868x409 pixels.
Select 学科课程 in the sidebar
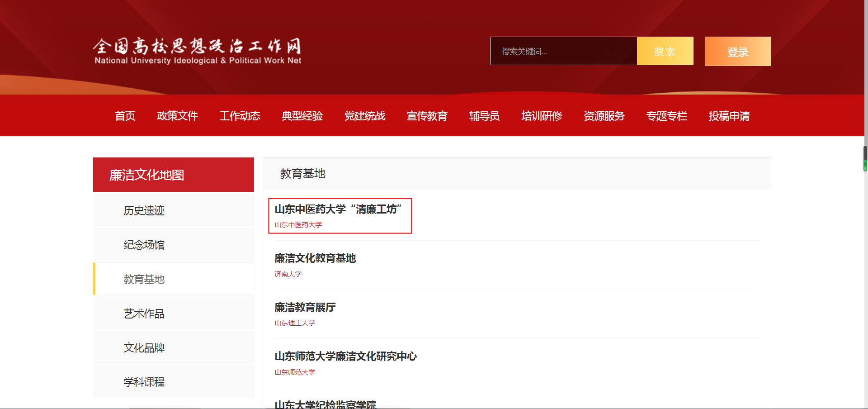click(174, 382)
